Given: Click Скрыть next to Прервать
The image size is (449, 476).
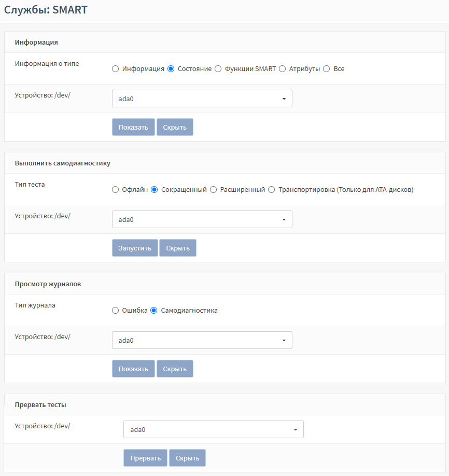Looking at the screenshot, I should coord(187,458).
